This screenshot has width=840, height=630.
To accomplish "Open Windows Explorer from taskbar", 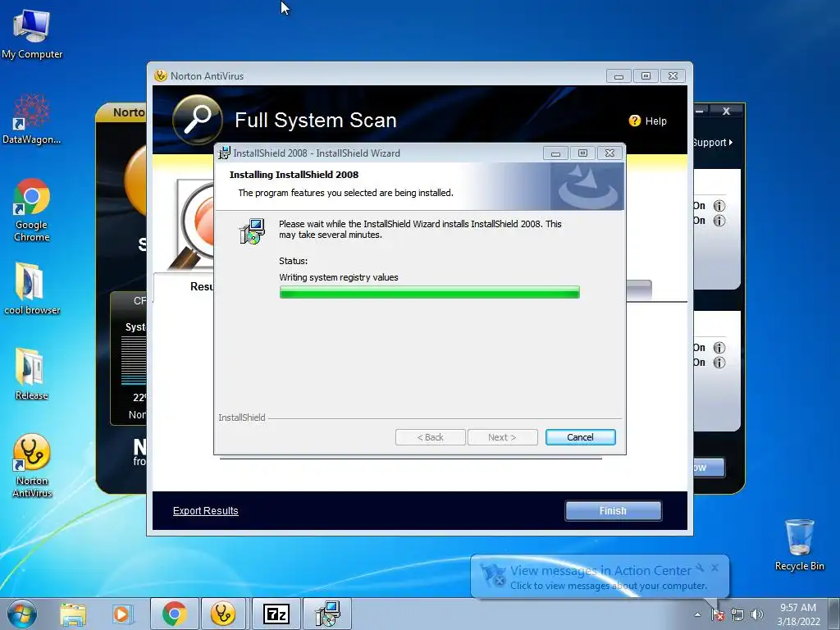I will pyautogui.click(x=73, y=614).
